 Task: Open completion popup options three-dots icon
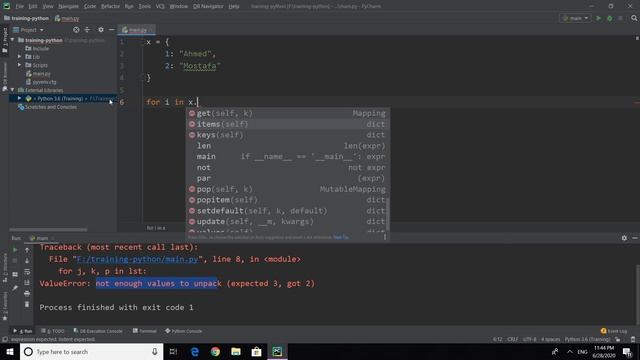point(384,237)
